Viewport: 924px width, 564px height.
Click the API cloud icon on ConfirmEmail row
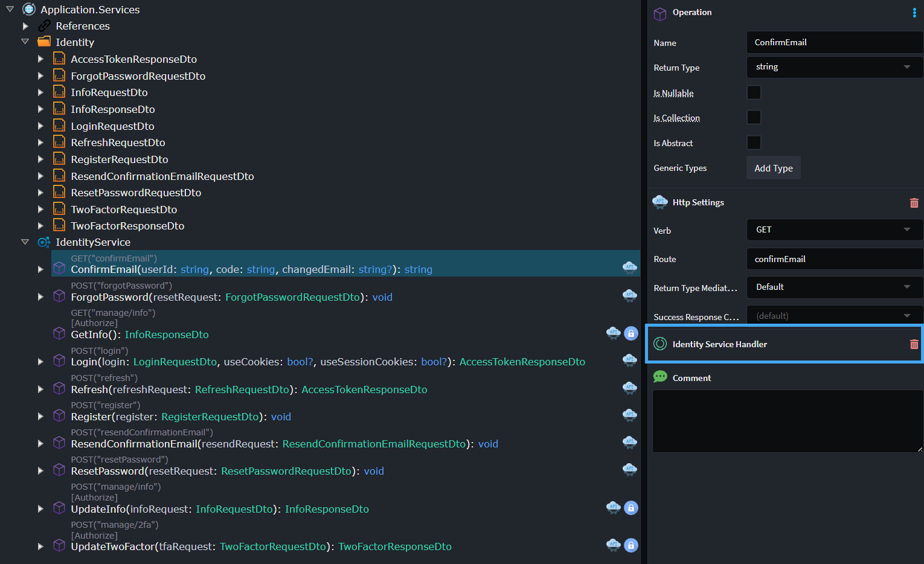[629, 268]
